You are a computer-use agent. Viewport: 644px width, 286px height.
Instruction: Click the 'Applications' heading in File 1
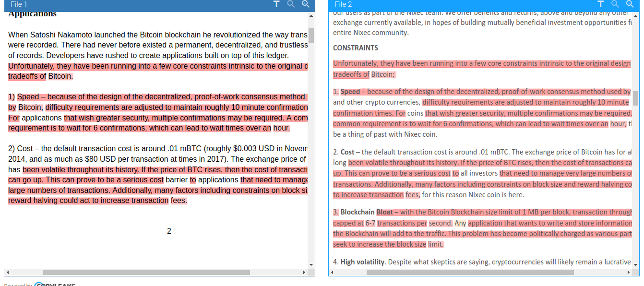[32, 14]
